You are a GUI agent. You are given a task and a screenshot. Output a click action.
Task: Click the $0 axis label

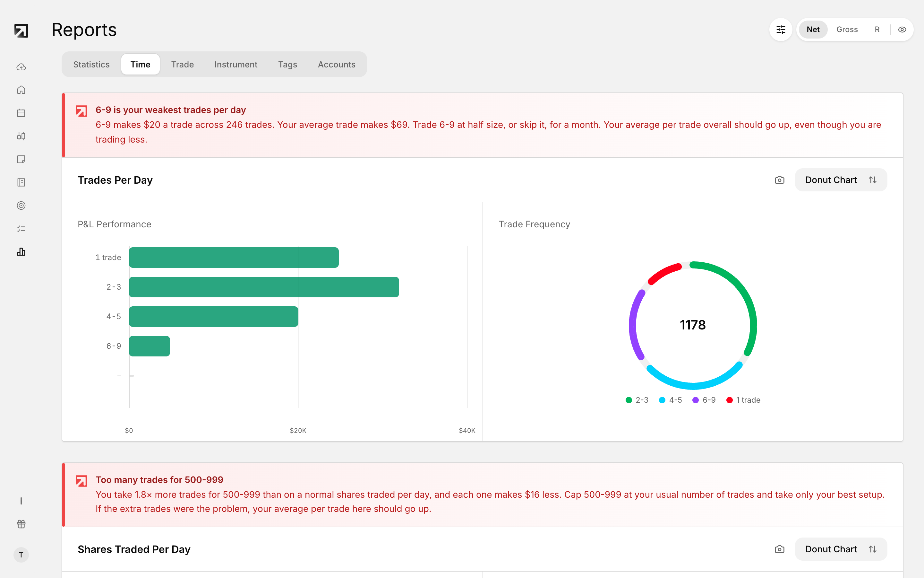(129, 430)
